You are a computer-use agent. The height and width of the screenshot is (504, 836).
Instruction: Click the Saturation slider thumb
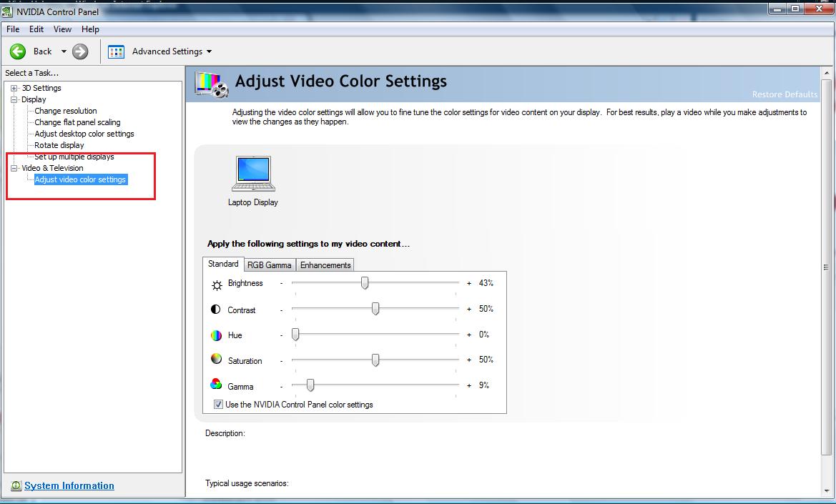click(375, 360)
